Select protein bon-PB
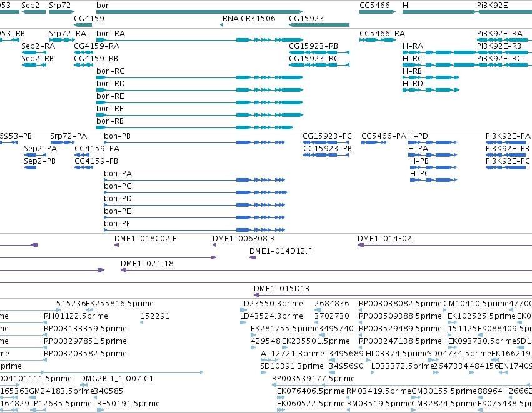Viewport: 532px width, 413px height. tap(194, 142)
